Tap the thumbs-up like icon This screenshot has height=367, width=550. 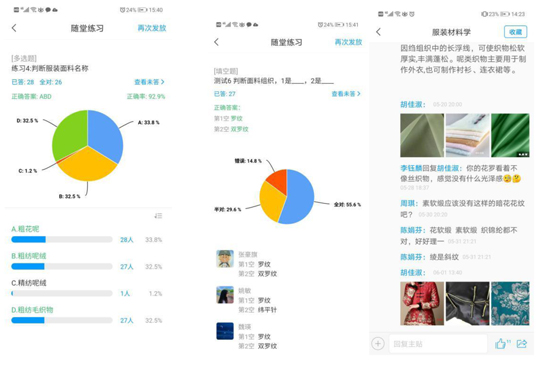coord(502,343)
